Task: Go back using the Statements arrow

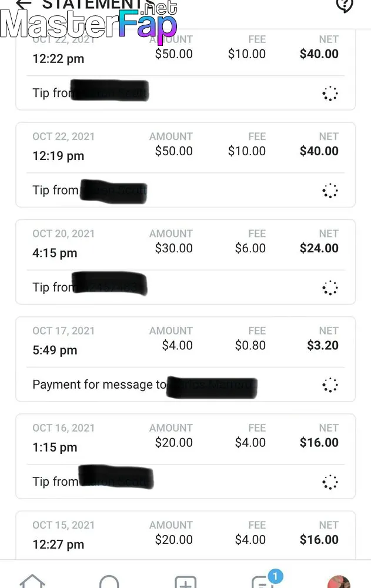Action: [x=24, y=4]
